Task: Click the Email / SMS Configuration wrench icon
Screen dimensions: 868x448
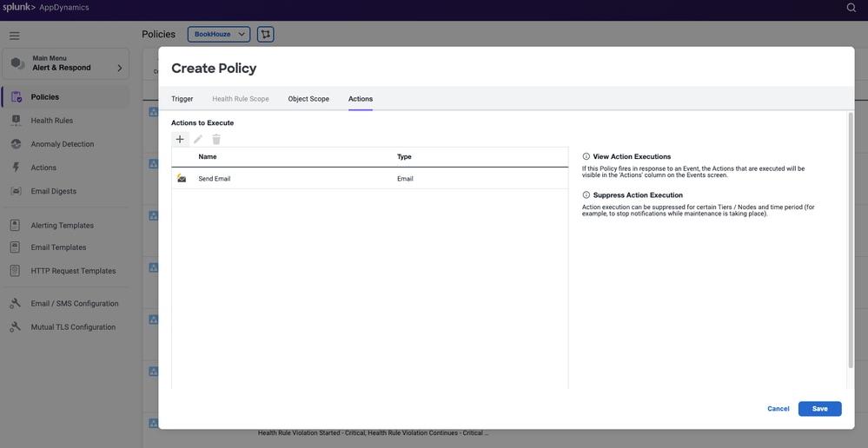Action: coord(16,303)
